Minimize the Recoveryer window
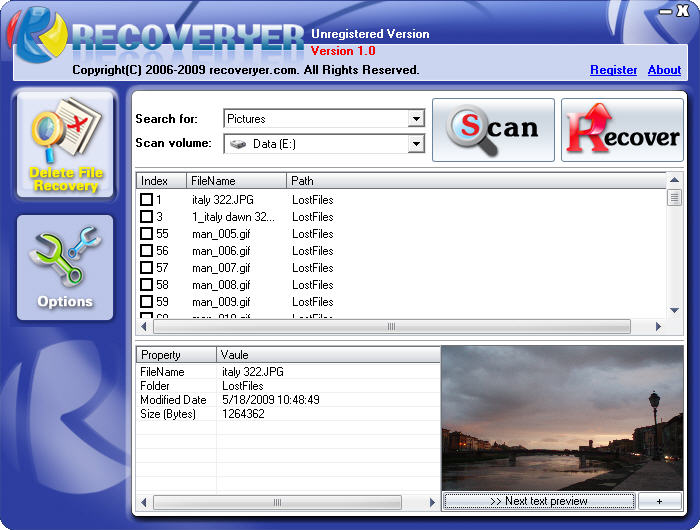700x530 pixels. (666, 12)
